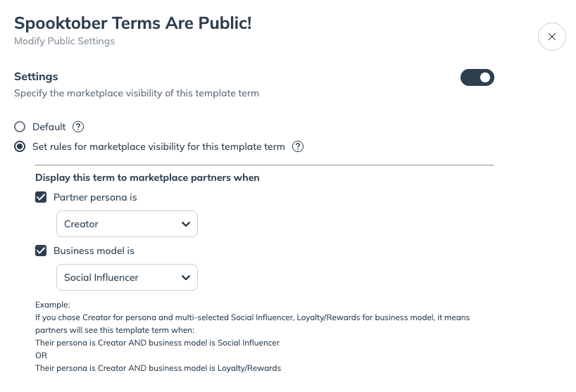Click the 'Business model is' label
Viewport: 576px width, 392px height.
point(94,251)
